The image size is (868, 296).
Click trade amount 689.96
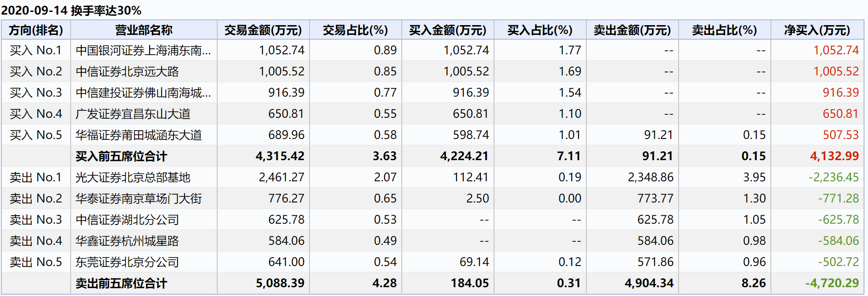[287, 135]
